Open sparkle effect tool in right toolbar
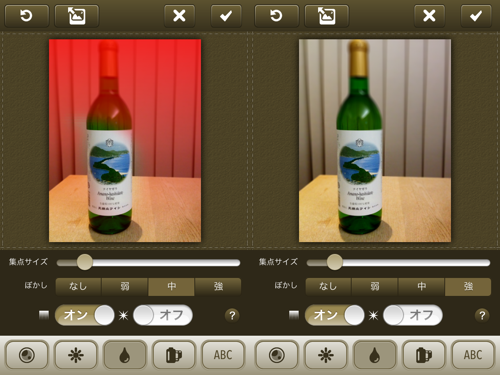 pyautogui.click(x=326, y=355)
